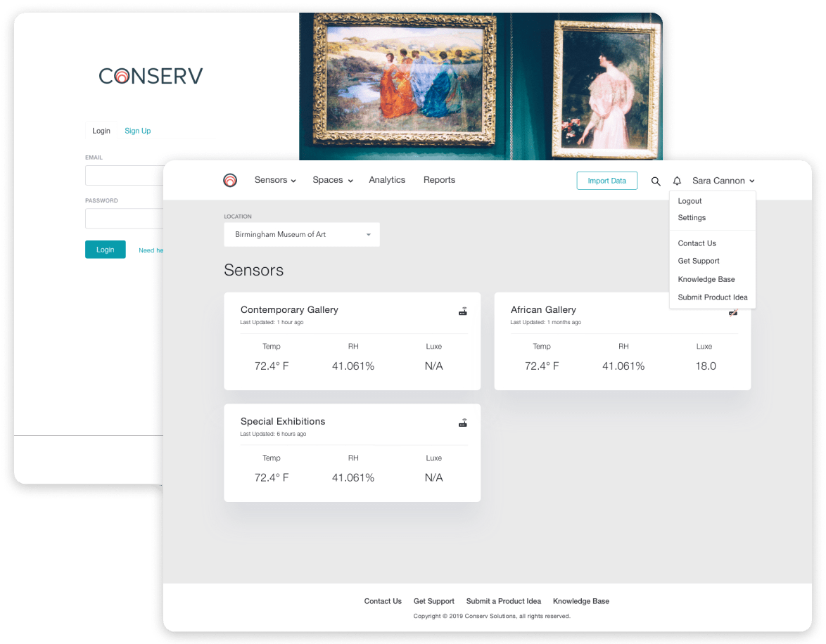The image size is (826, 644).
Task: Open the notifications bell icon
Action: [x=677, y=181]
